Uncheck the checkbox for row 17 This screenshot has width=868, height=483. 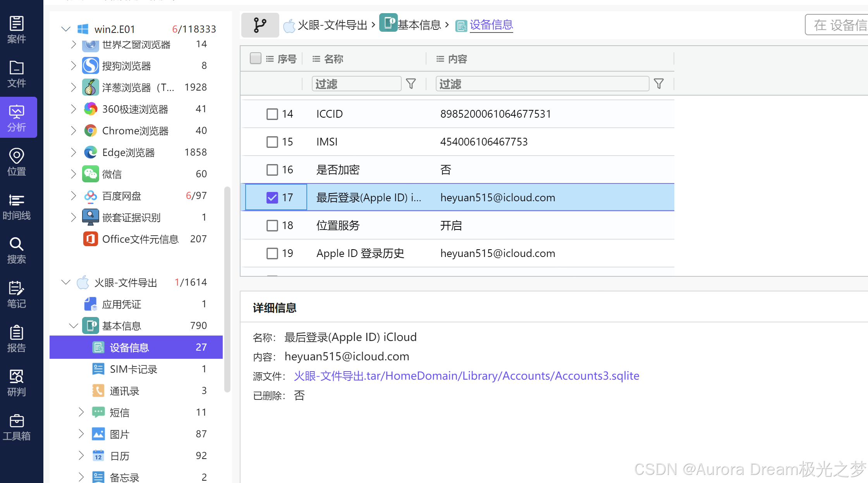point(272,197)
